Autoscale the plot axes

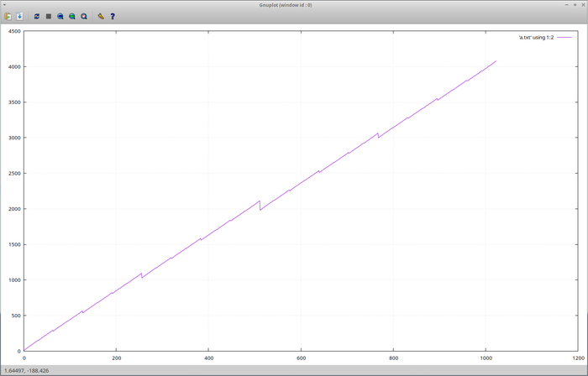point(84,16)
